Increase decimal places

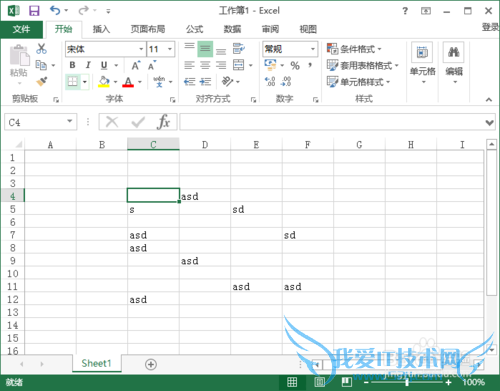point(270,81)
